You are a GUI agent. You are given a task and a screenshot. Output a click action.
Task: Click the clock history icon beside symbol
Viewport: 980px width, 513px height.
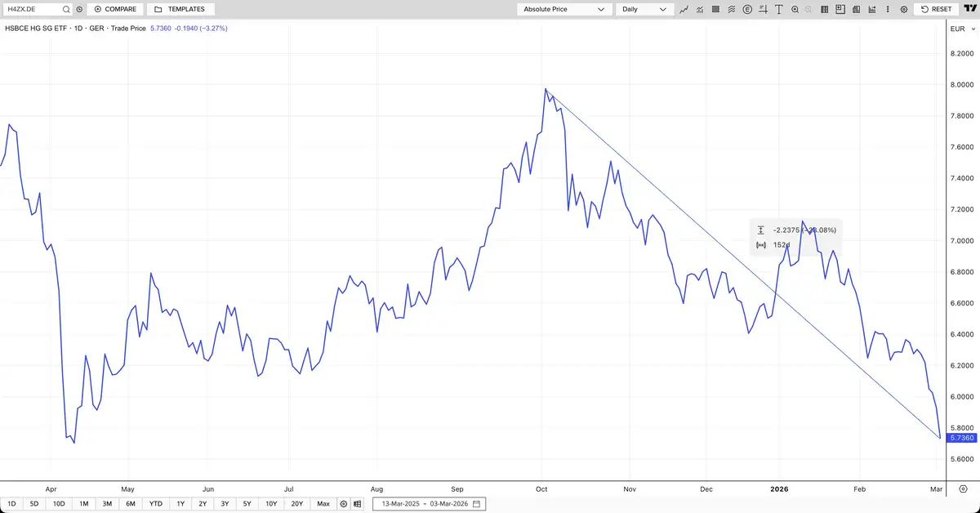pos(78,9)
